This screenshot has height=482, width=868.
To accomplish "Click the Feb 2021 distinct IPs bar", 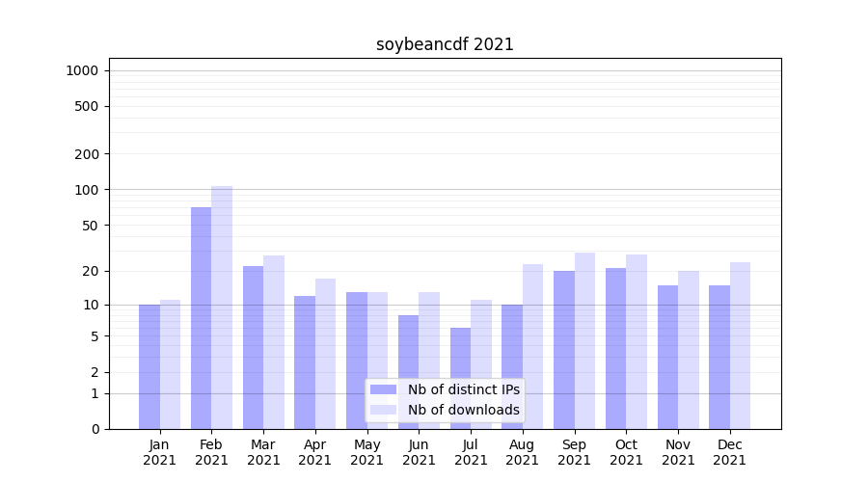I will click(201, 318).
